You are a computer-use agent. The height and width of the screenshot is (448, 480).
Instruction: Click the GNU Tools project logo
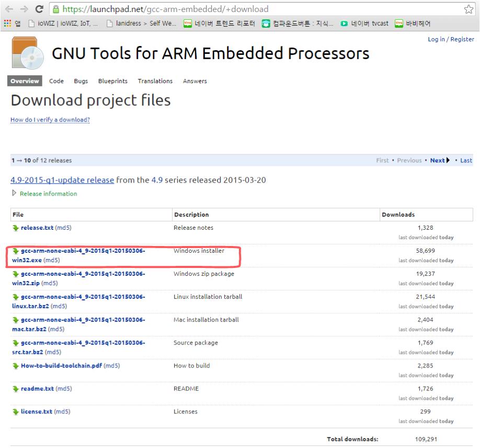click(28, 53)
